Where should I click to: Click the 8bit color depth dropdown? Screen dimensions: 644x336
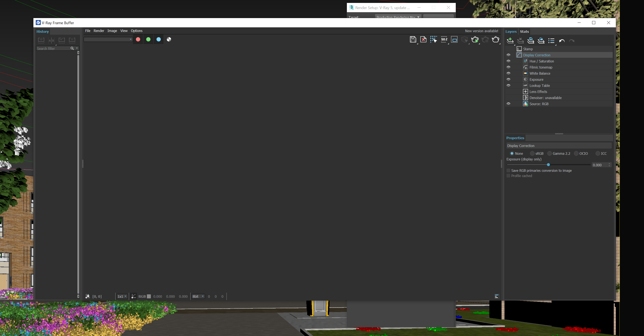click(x=198, y=296)
